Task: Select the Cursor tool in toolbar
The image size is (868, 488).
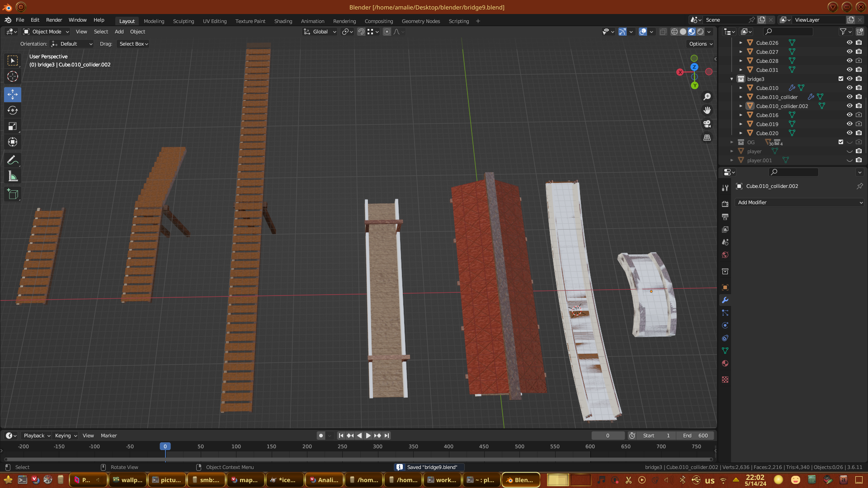Action: (x=13, y=76)
